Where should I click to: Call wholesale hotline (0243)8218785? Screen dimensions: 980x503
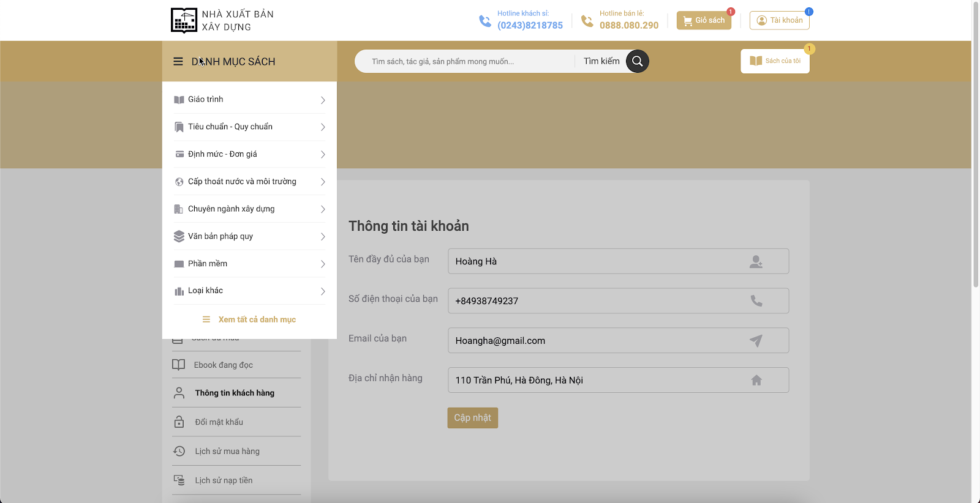[x=530, y=26]
